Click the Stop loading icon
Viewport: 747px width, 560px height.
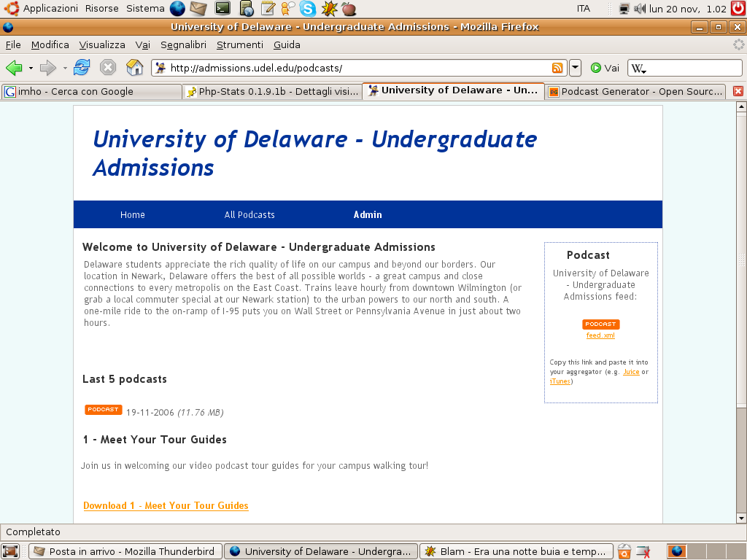[108, 67]
